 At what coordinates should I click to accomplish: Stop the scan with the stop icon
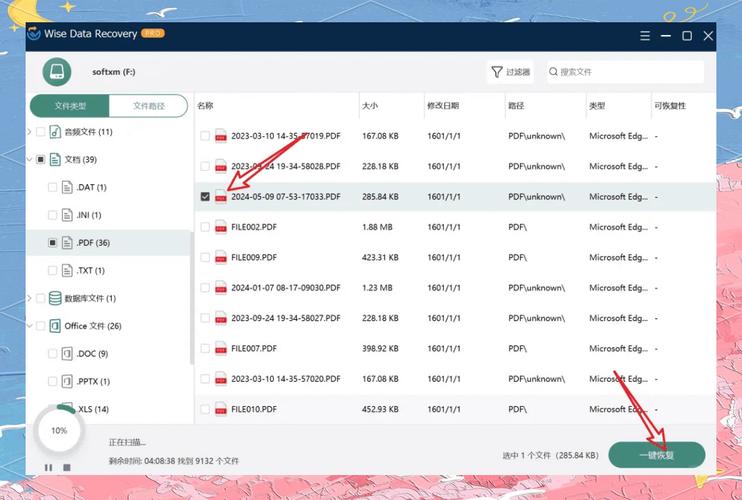[67, 467]
